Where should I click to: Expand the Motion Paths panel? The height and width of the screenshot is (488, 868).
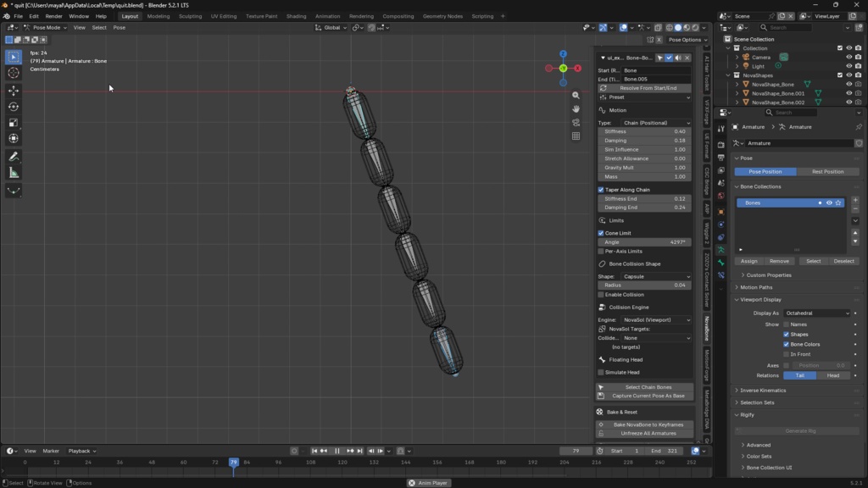(755, 287)
